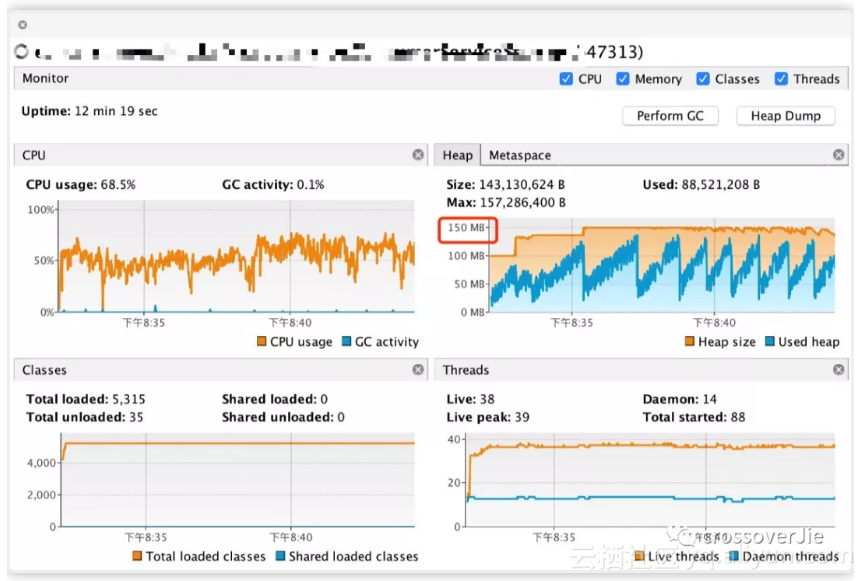Screen dimensions: 865x581
Task: Click the application loading spinner icon
Action: point(22,52)
